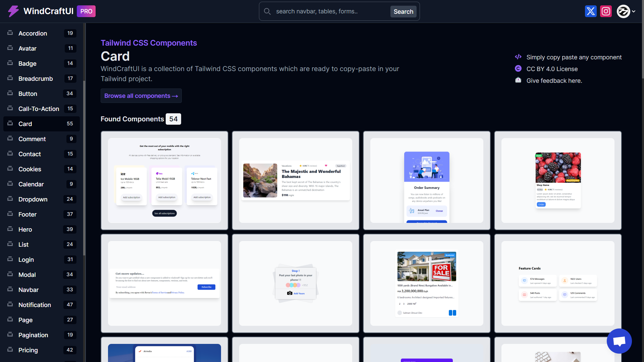
Task: Click the feedback mailbox icon
Action: (518, 80)
